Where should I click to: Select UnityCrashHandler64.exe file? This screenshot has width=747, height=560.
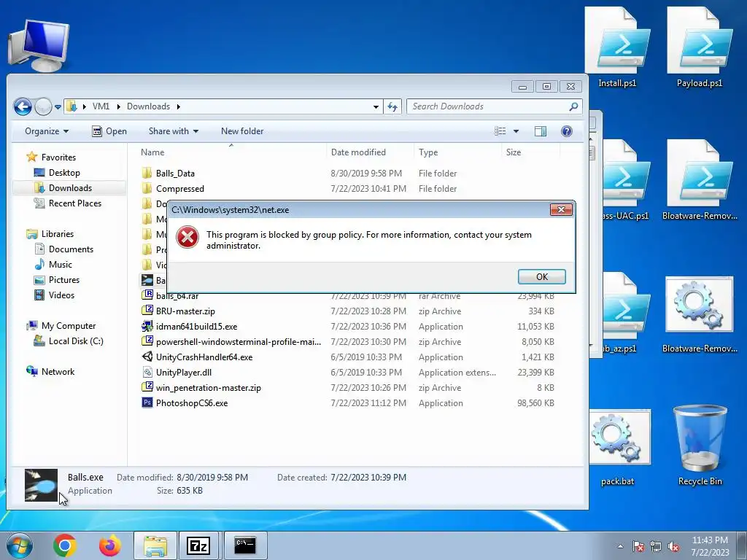[x=204, y=357]
